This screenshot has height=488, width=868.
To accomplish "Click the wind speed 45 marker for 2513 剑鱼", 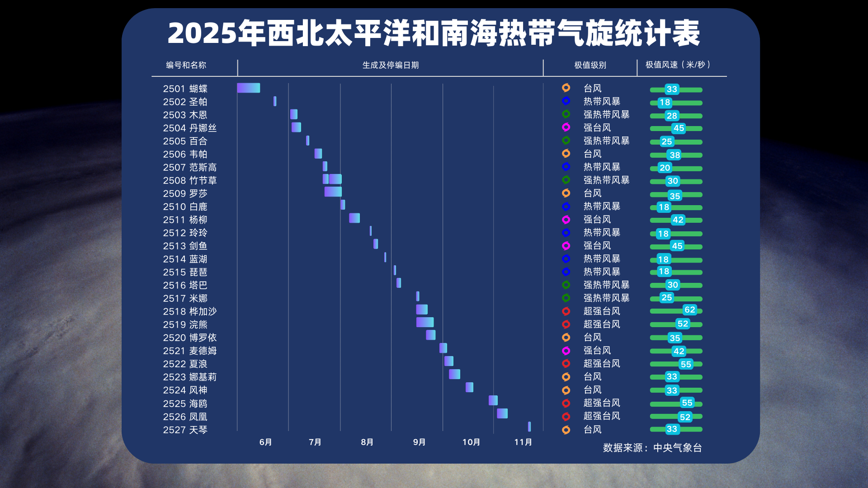I will [x=677, y=246].
